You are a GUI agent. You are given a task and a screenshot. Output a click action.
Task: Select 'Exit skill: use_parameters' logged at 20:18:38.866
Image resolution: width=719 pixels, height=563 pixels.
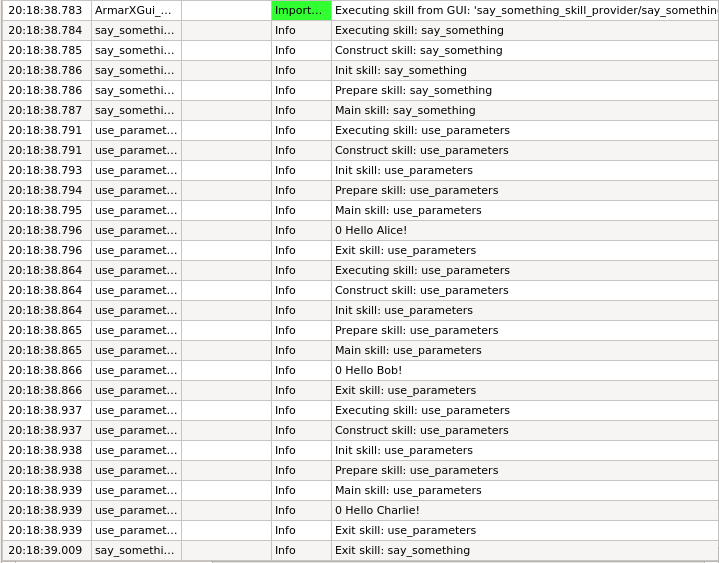[x=405, y=390]
